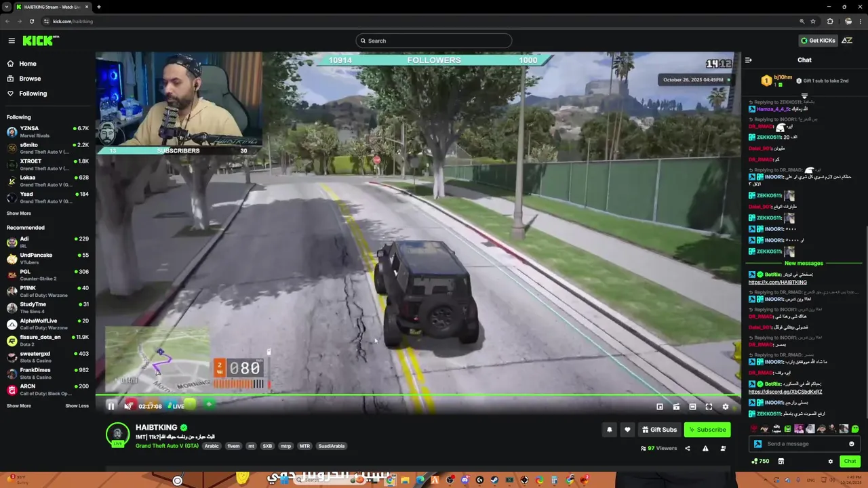Expand Show More under Recommended

coord(19,406)
